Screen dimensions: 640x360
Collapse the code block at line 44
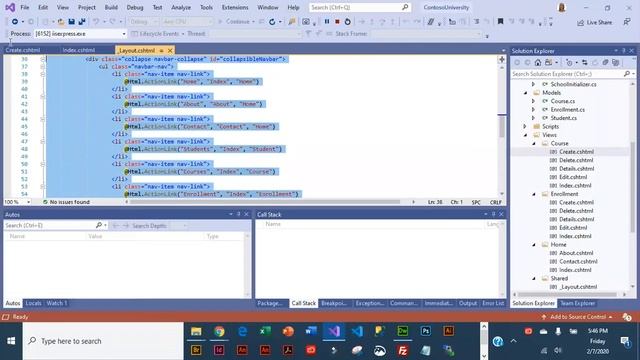[x=42, y=119]
